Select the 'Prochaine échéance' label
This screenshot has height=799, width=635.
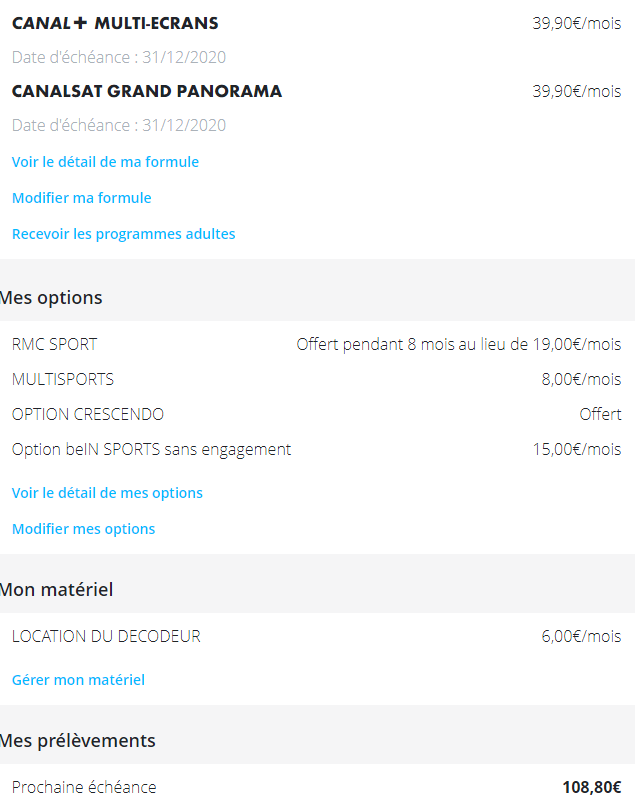pos(84,787)
